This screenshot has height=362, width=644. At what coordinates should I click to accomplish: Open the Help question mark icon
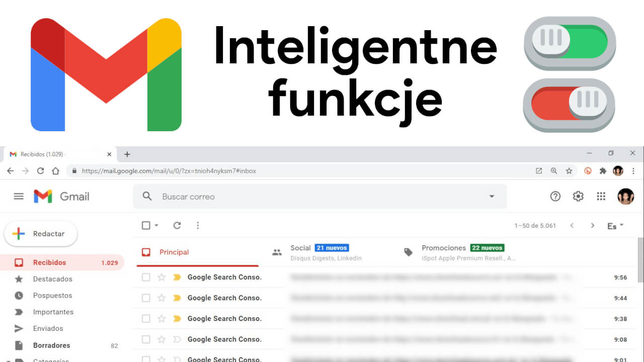(555, 197)
